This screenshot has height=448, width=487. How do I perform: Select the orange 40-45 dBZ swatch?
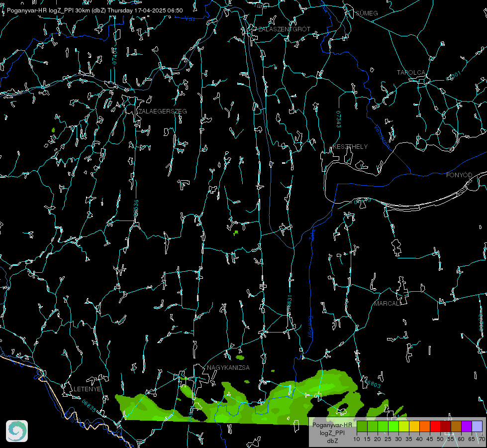pyautogui.click(x=425, y=426)
